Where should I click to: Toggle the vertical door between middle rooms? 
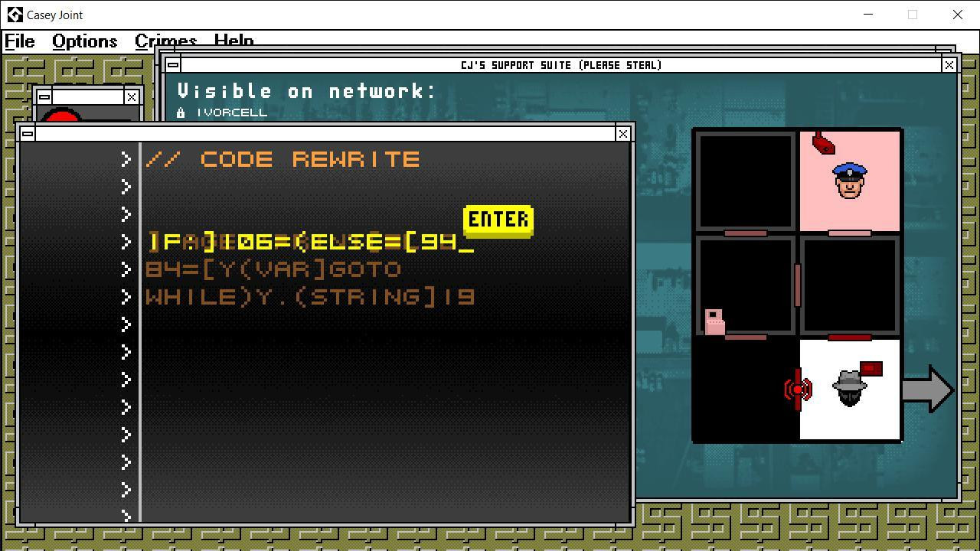coord(797,285)
